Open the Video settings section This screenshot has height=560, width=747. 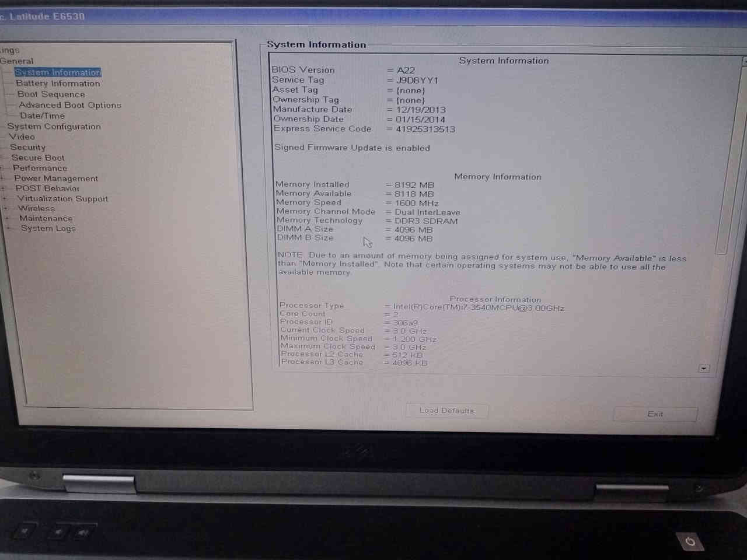[23, 136]
